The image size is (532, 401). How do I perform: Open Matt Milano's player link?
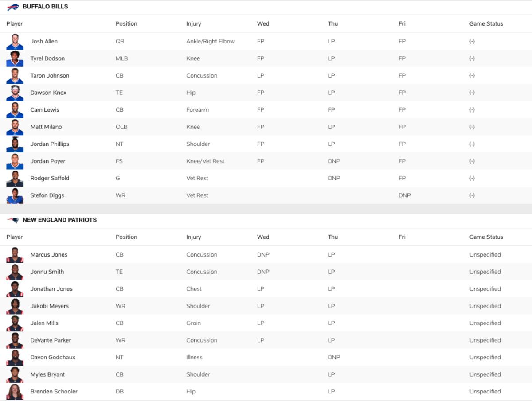point(46,127)
